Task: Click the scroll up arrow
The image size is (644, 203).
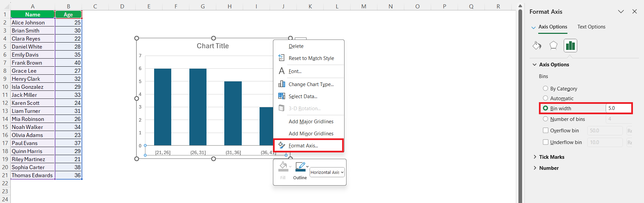Action: (x=520, y=6)
